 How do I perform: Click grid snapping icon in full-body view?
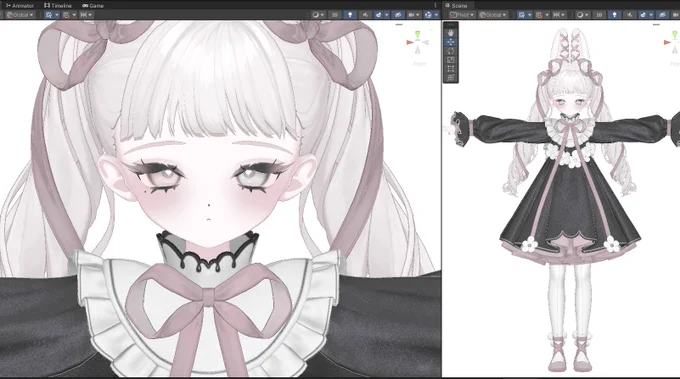point(539,15)
